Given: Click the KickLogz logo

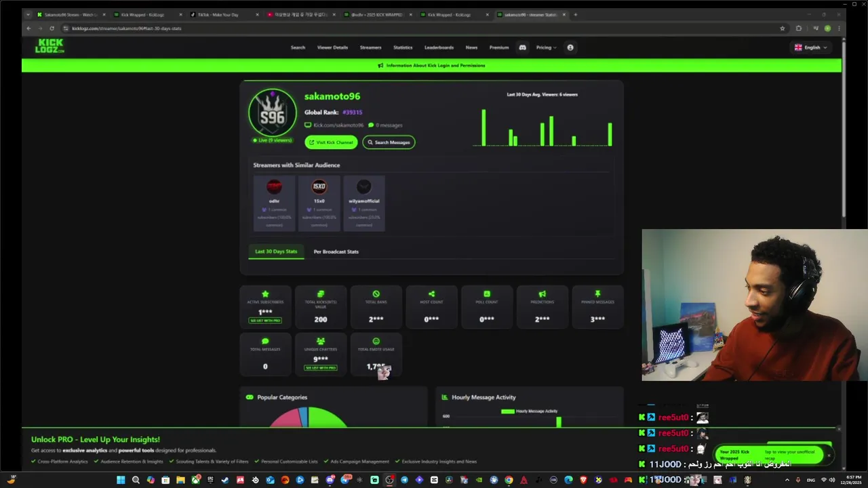Looking at the screenshot, I should (50, 46).
